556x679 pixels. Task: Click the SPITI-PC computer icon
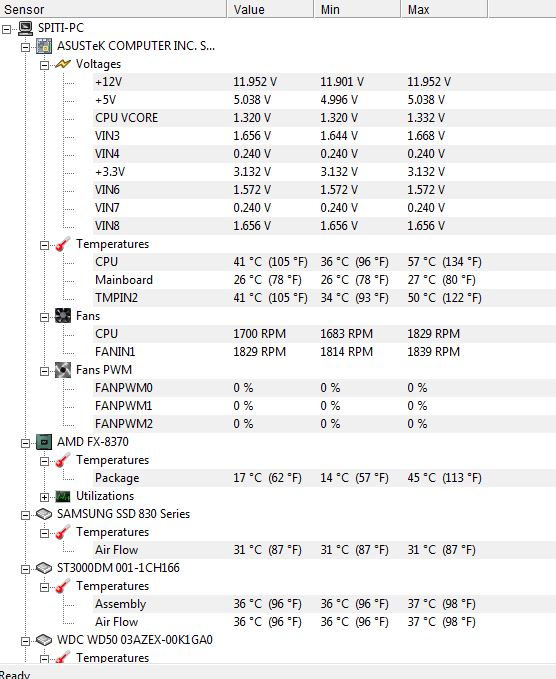coord(26,29)
